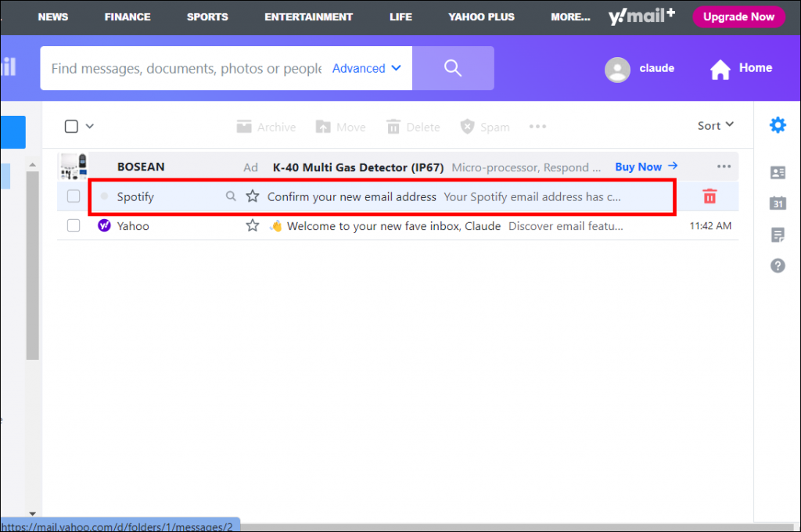Select the Delete trash icon in toolbar

[413, 126]
